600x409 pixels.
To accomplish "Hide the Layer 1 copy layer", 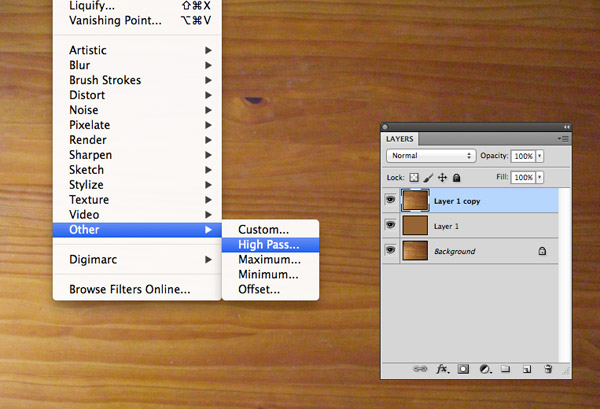I will [390, 200].
